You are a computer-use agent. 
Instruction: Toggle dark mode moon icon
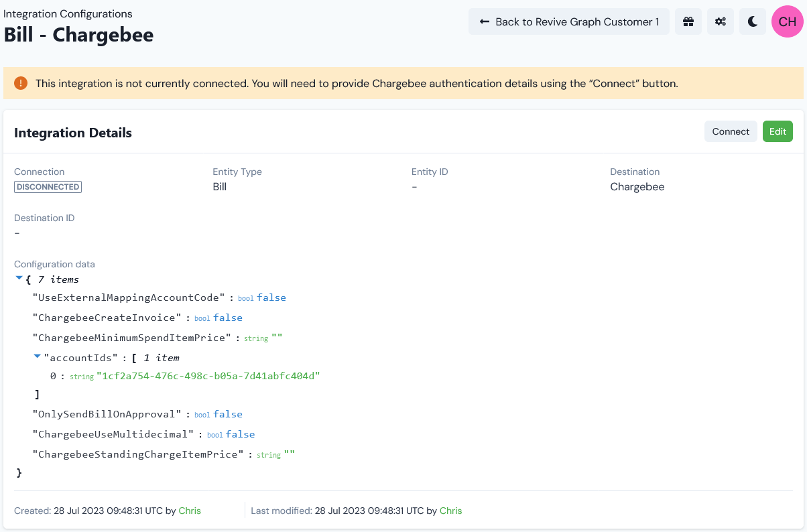753,21
